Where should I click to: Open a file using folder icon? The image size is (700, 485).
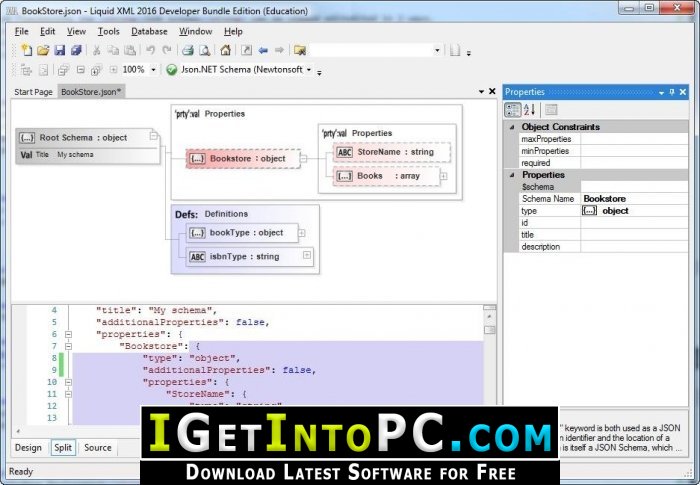(x=43, y=50)
